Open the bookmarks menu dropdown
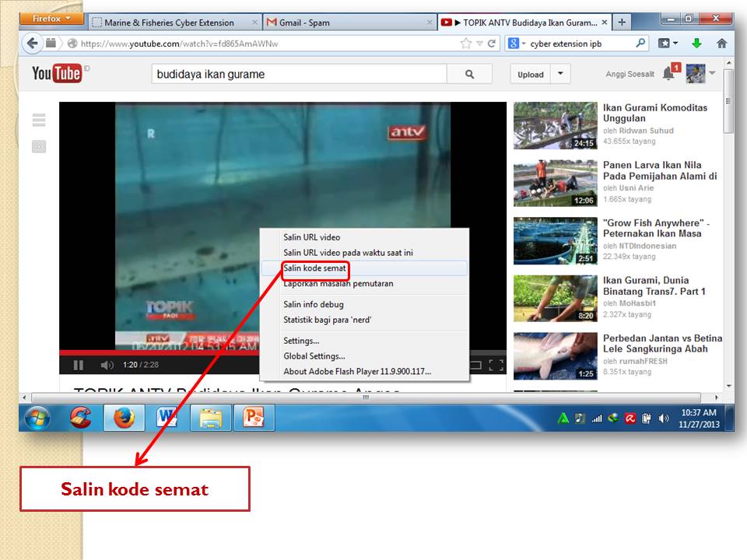 668,44
